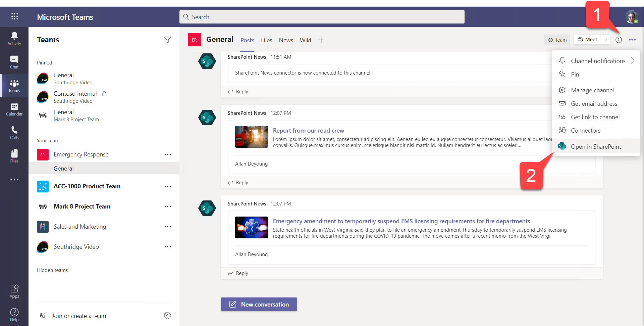The image size is (644, 326).
Task: Open Connectors from the menu
Action: point(596,130)
